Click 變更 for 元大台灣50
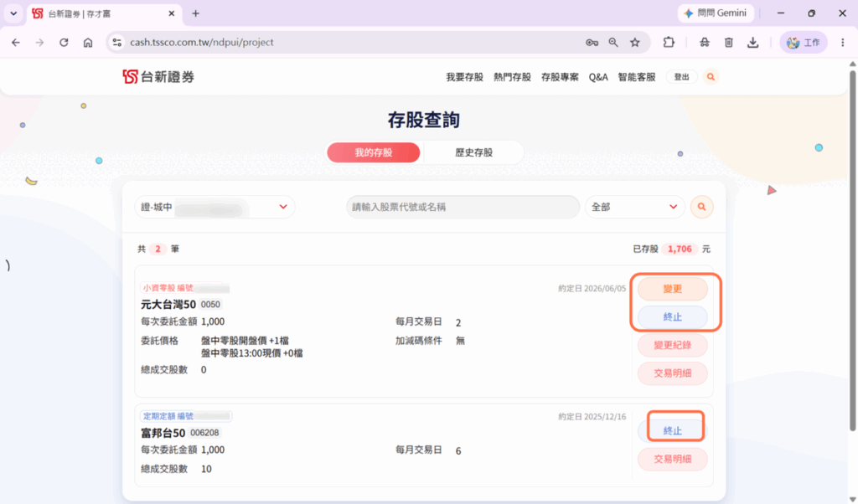Viewport: 858px width, 504px height. (673, 289)
